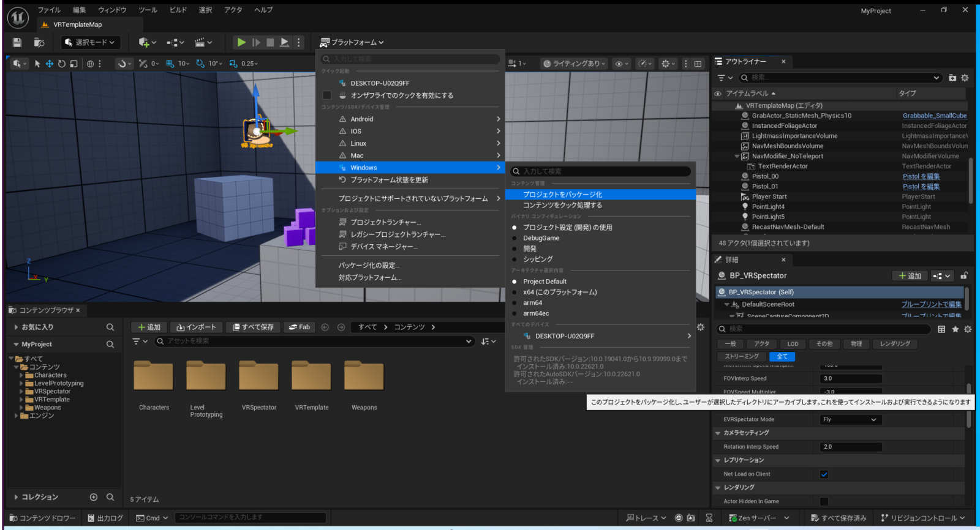Toggle Actor Hidden In Game checkbox
Screen dimensions: 980x530
point(824,501)
